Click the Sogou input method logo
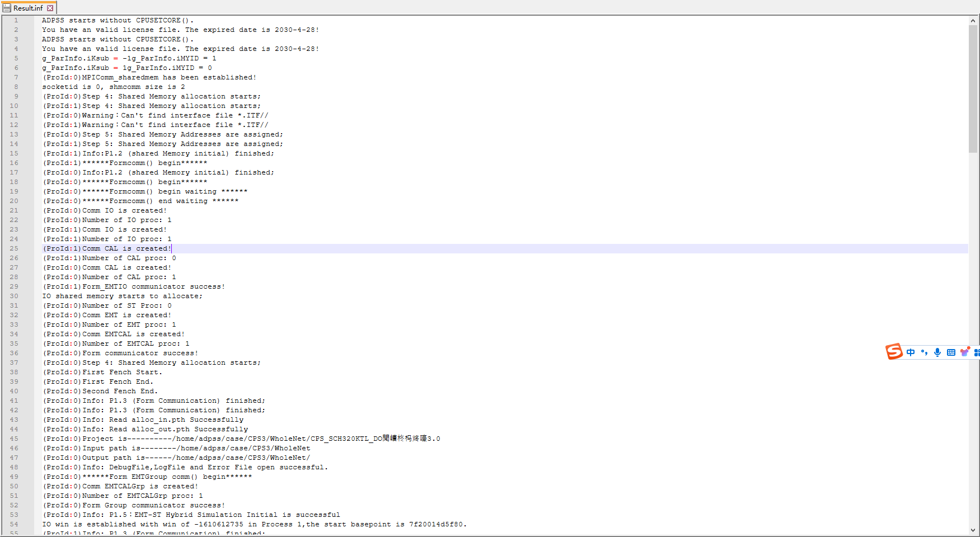Screen dimensions: 980x537 [x=894, y=351]
